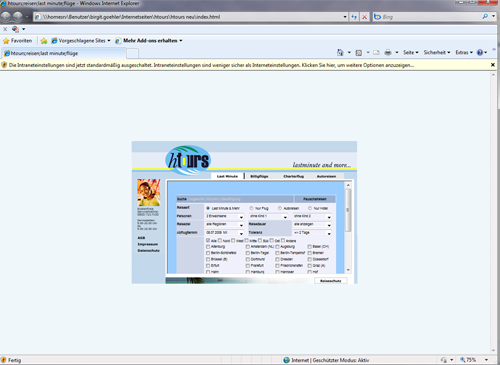Open the Reiseziel alle Regionen dropdown
Viewport: 500px width, 365px height.
click(225, 224)
